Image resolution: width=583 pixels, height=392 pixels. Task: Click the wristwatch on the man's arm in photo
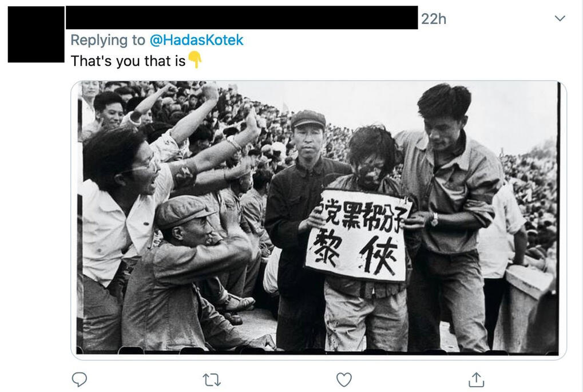point(434,220)
